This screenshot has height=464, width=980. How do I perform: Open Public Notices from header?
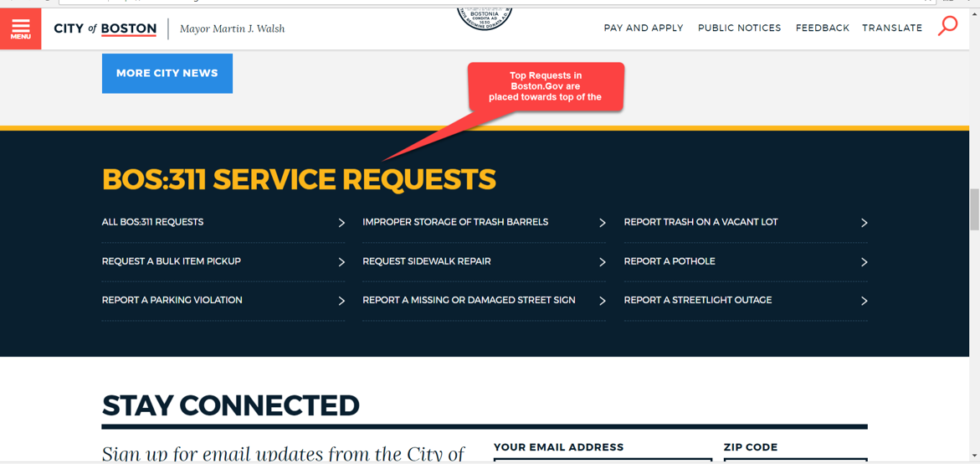pos(739,28)
